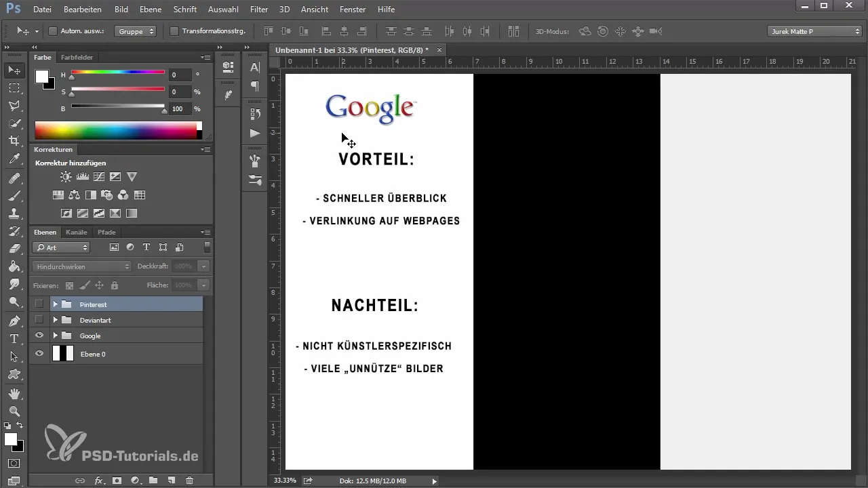The image size is (868, 488).
Task: Expand the Deviantart layer group
Action: coord(55,320)
